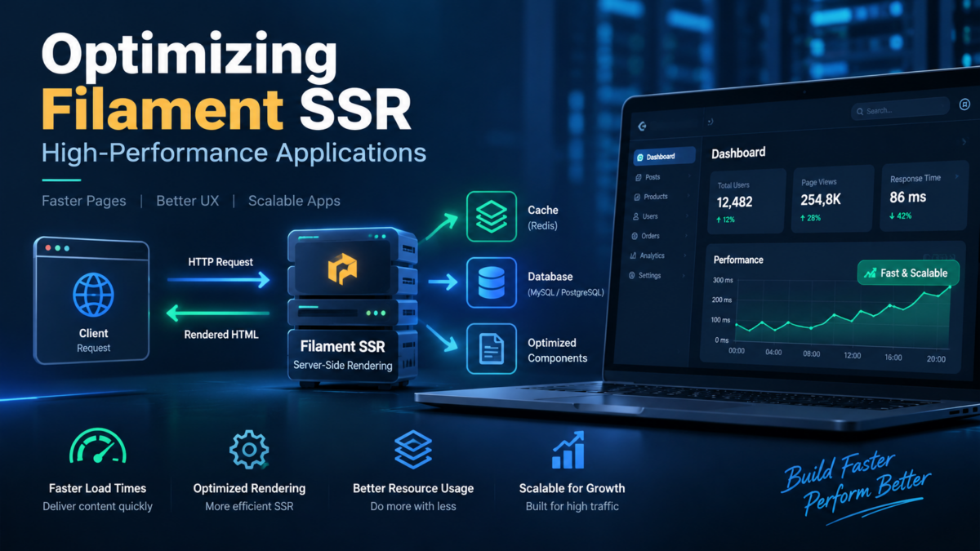Click the gear icon above Optimized Rendering
This screenshot has width=980, height=551.
pos(249,451)
